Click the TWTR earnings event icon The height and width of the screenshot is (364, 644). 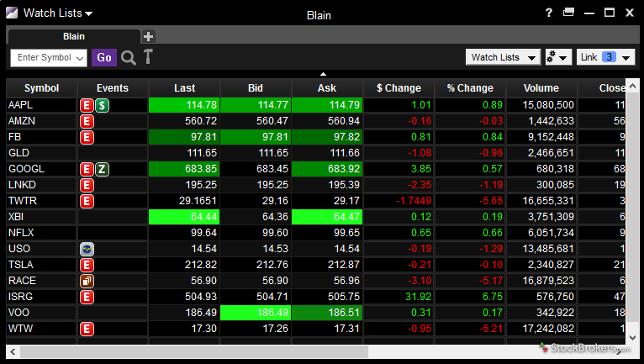(87, 201)
